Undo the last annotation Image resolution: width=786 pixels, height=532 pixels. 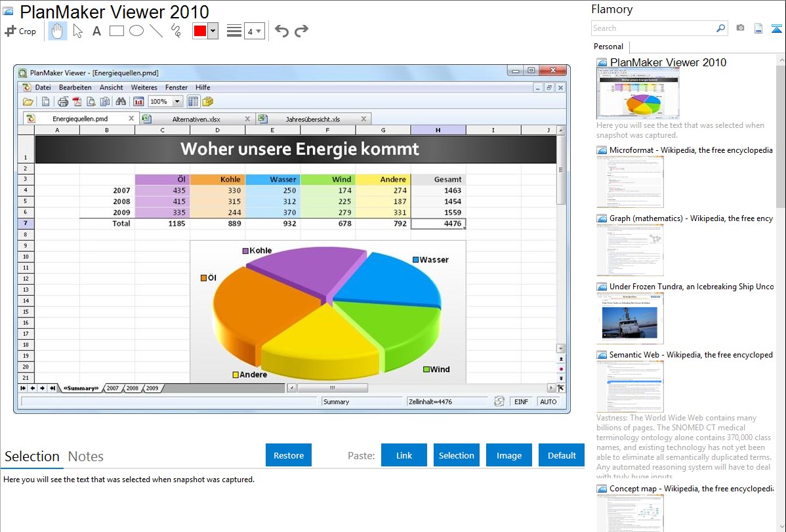click(281, 31)
